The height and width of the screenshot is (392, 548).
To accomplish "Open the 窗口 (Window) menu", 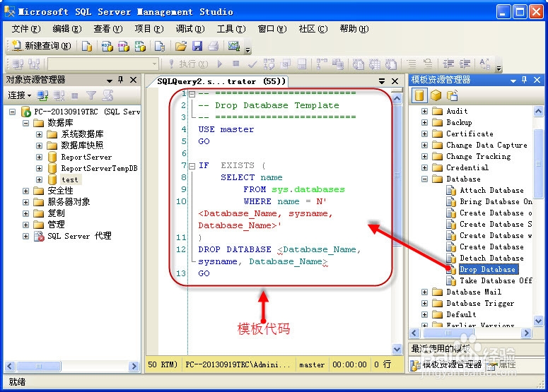I will [272, 29].
